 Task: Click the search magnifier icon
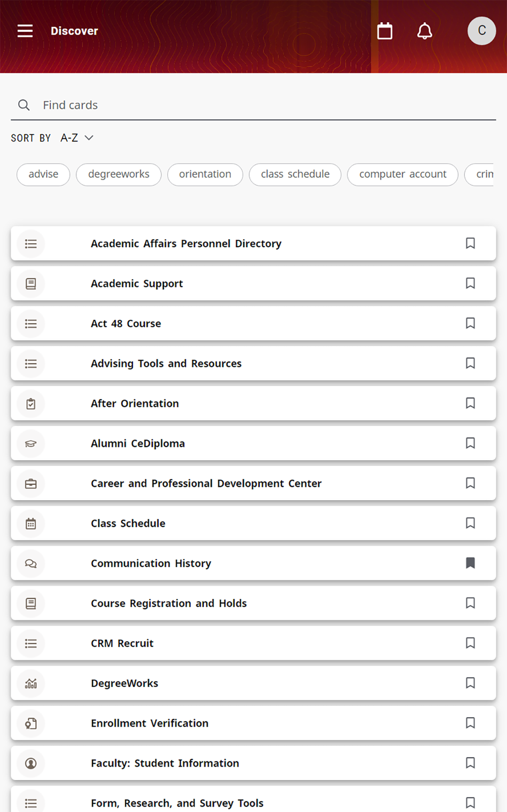(x=24, y=105)
